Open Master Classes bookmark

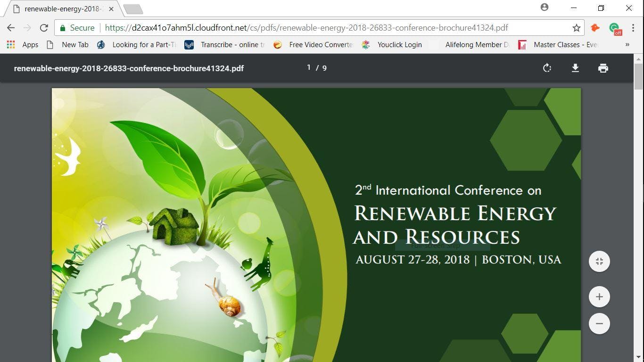pyautogui.click(x=558, y=45)
